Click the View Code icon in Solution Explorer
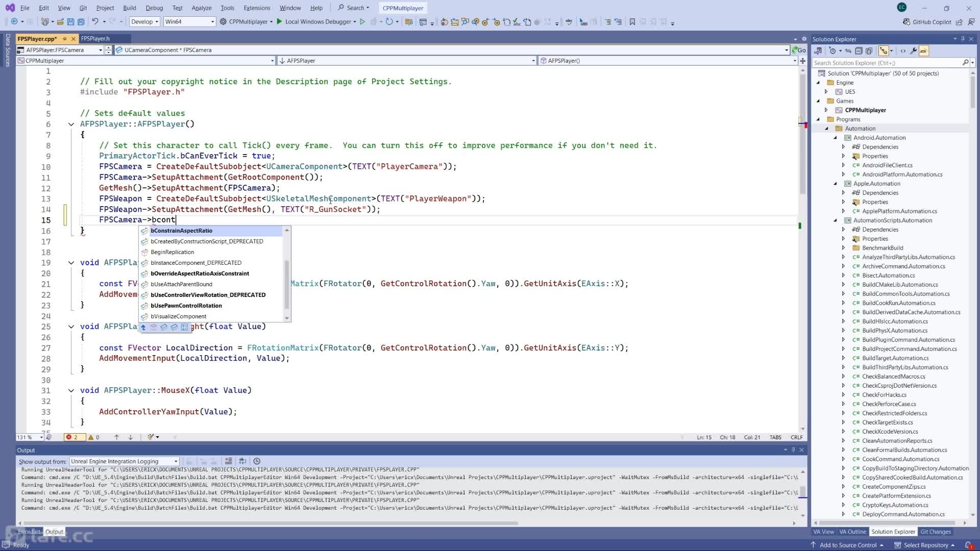Image resolution: width=980 pixels, height=551 pixels. [x=903, y=51]
